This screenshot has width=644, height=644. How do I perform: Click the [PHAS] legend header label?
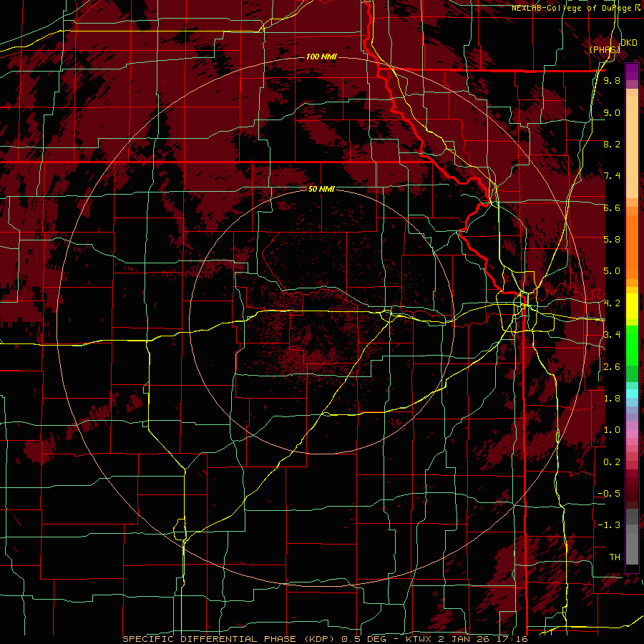pos(605,49)
